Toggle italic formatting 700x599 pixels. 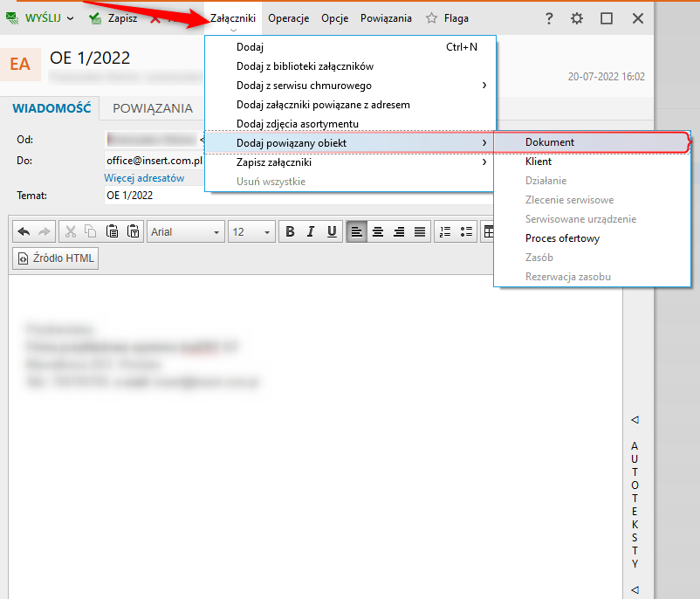(311, 231)
